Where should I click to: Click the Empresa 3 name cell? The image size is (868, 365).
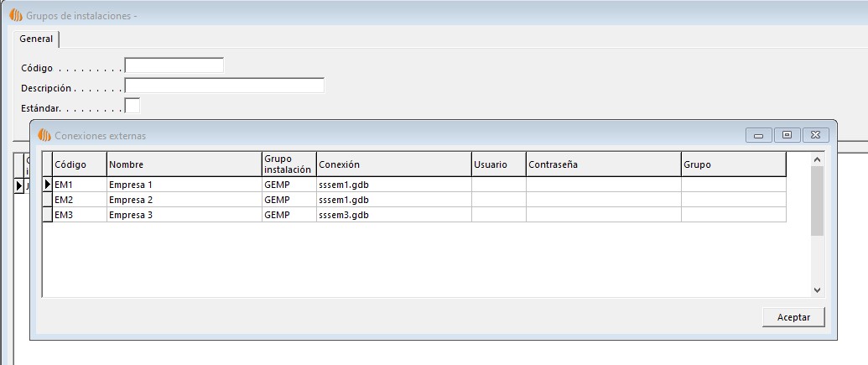(184, 215)
